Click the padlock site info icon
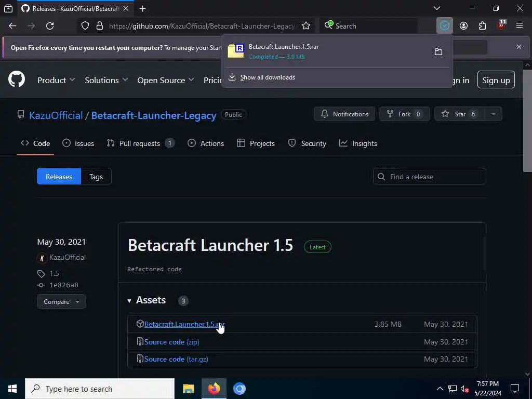 click(x=100, y=26)
